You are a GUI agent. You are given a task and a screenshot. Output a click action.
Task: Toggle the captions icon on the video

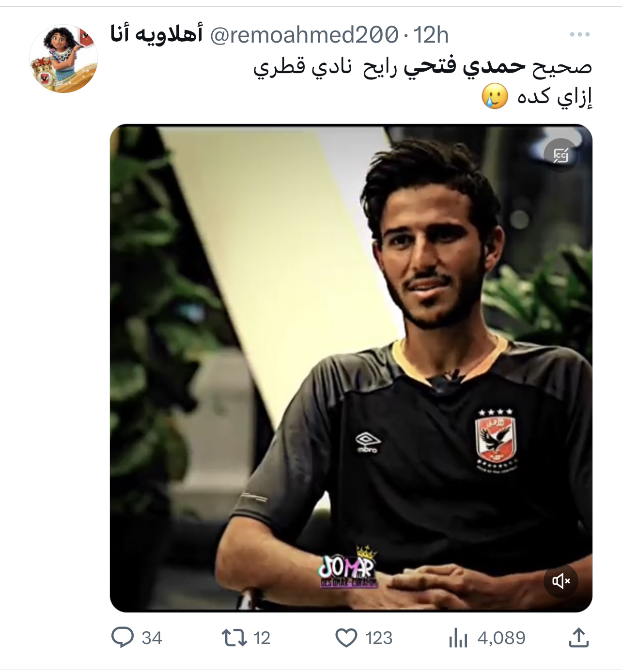click(560, 155)
